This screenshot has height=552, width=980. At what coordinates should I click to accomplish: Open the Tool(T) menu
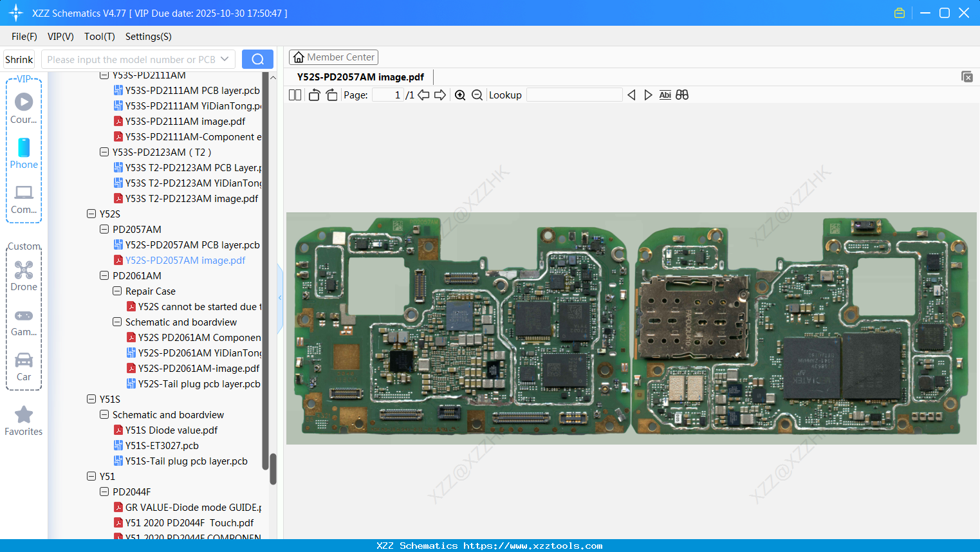point(99,37)
